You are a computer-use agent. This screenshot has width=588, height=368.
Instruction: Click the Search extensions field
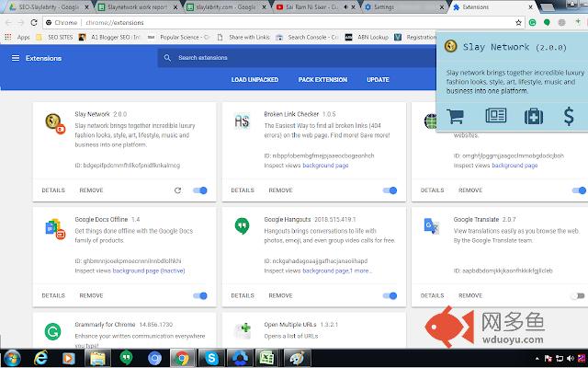click(x=296, y=58)
